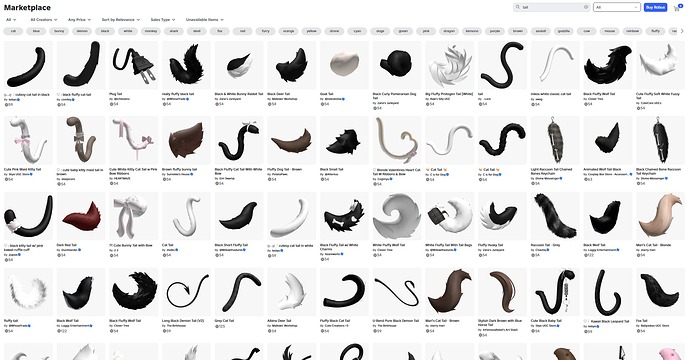Open the Fluffy Dog Tail - Brown thumbnail

coord(291,140)
